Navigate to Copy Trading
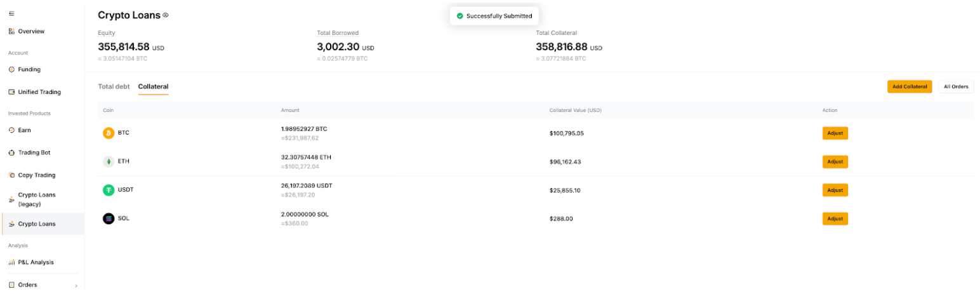This screenshot has height=294, width=980. pos(36,175)
